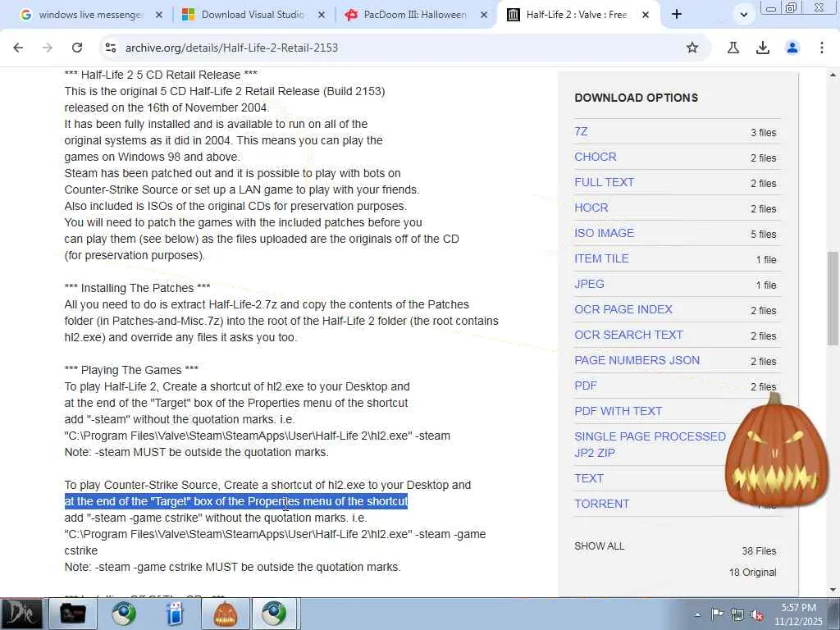
Task: Open the TORRENT download option
Action: [x=601, y=504]
